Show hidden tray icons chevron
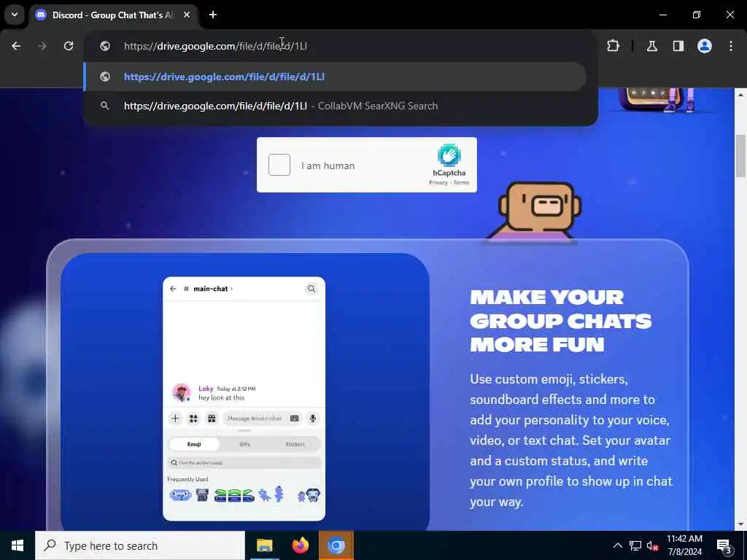 point(617,545)
